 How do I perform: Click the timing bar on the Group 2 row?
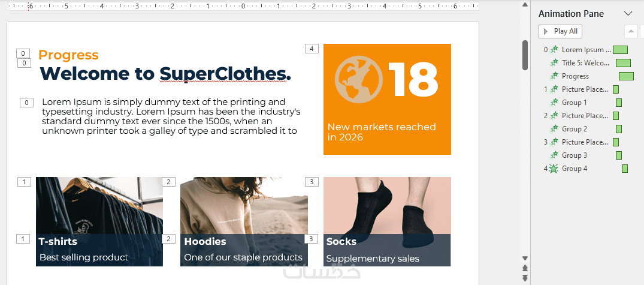pos(618,129)
